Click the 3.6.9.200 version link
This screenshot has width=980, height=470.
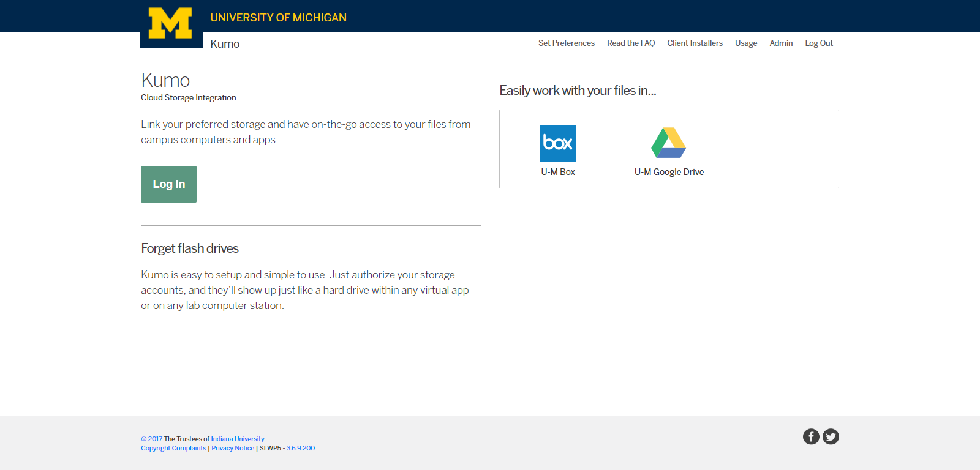coord(301,448)
